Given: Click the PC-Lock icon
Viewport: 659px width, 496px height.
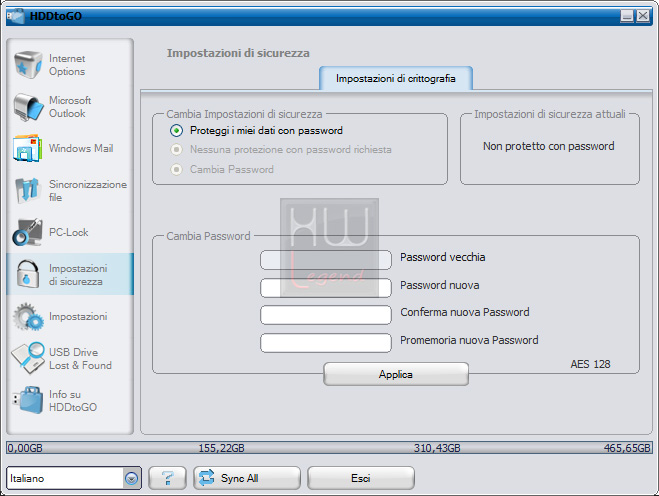Looking at the screenshot, I should [28, 232].
